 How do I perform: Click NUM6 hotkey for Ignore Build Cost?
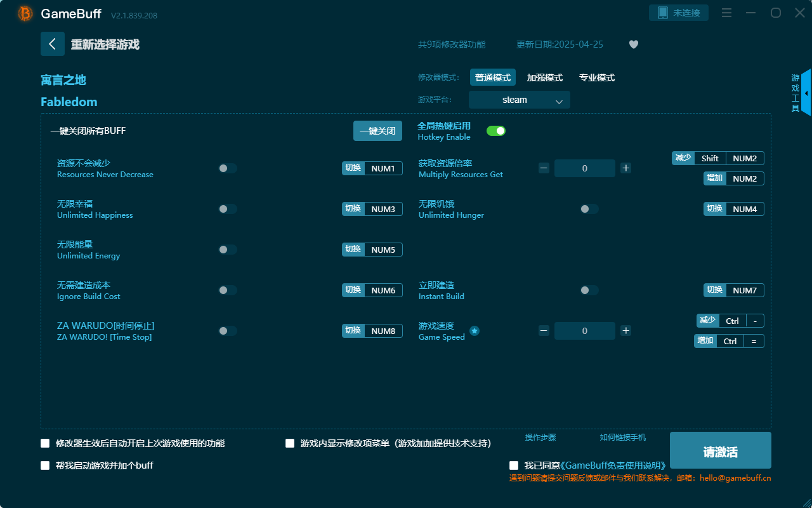(372, 290)
